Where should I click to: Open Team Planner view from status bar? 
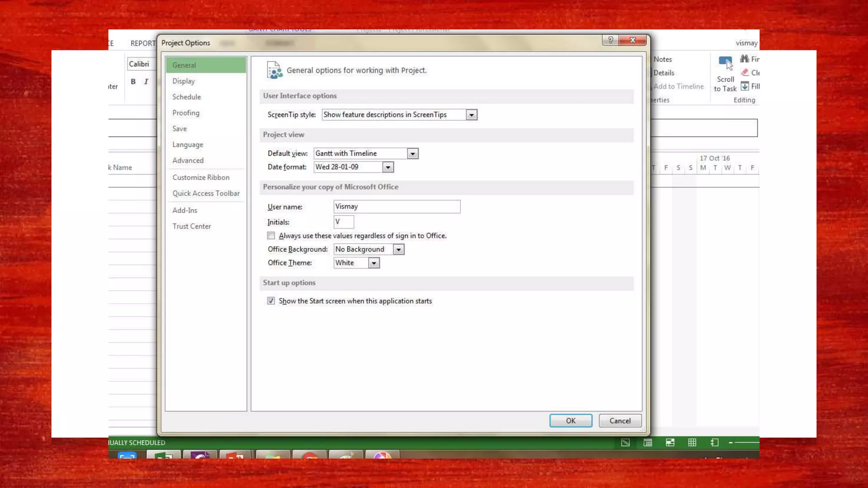coord(670,443)
